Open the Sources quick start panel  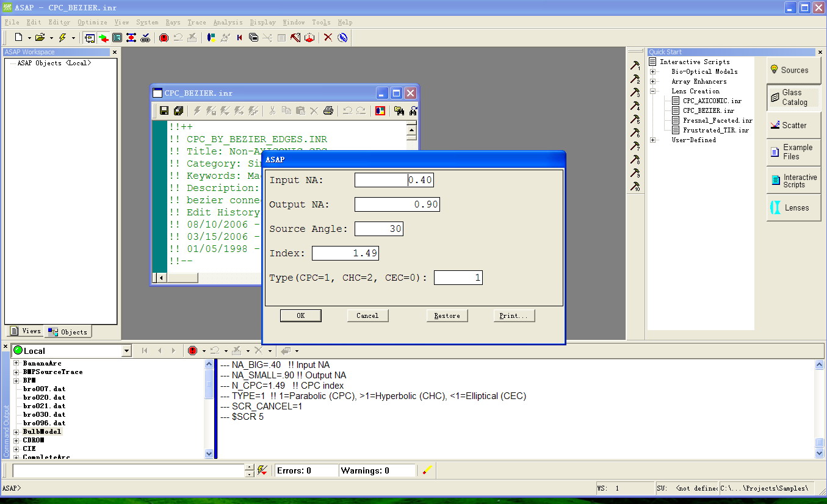pyautogui.click(x=793, y=70)
